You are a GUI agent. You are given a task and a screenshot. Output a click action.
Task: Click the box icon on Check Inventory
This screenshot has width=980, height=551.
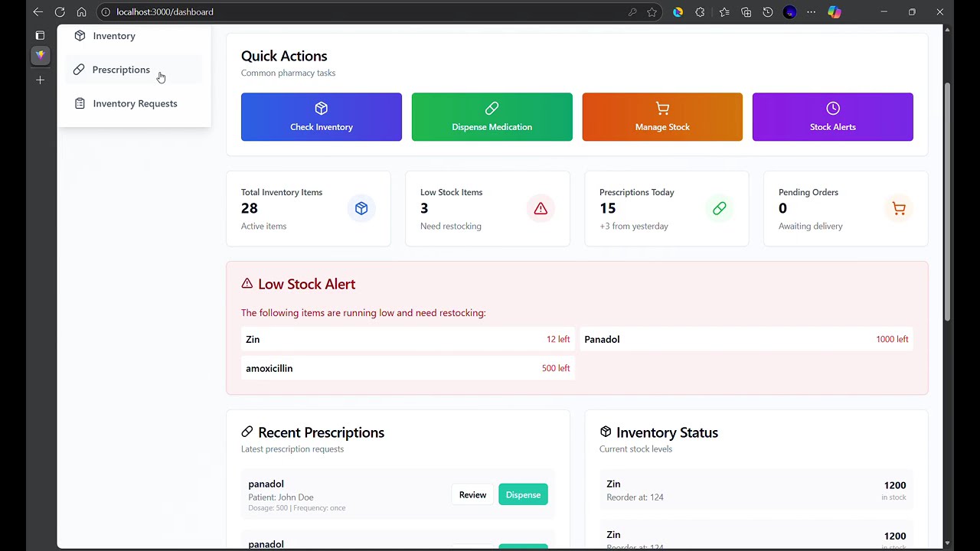322,109
